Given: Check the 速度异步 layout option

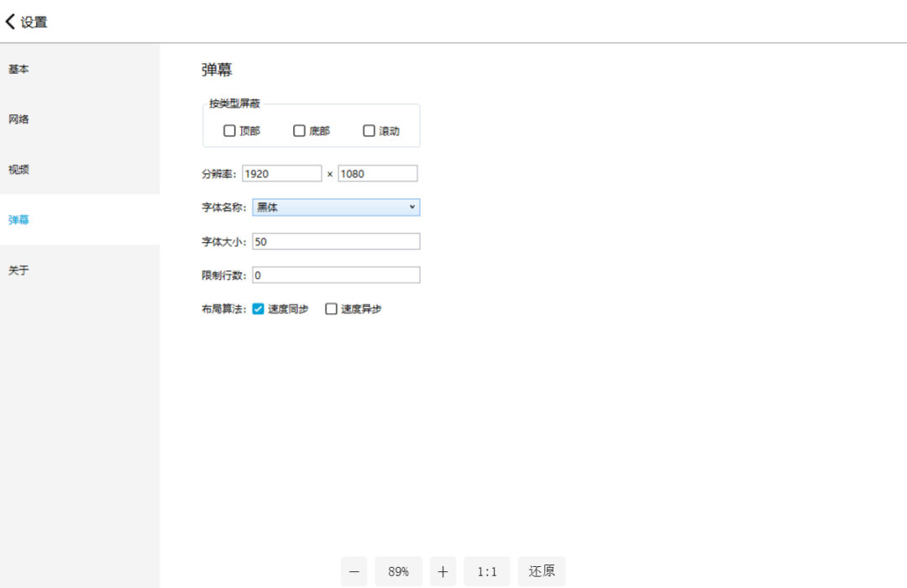Looking at the screenshot, I should click(331, 309).
